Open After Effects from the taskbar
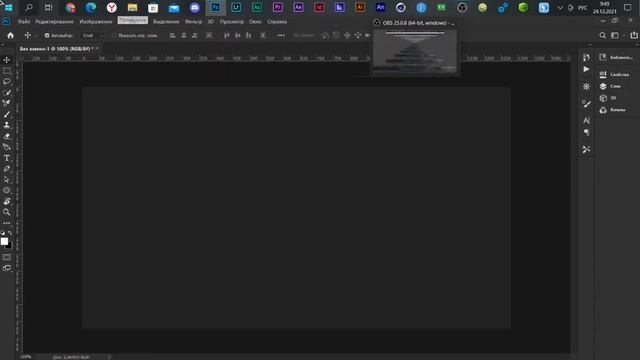 [x=298, y=8]
